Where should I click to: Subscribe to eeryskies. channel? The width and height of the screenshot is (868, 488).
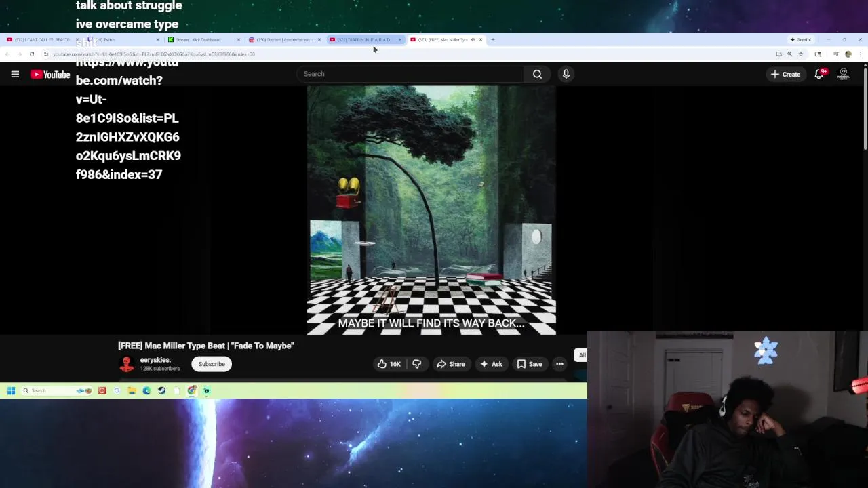click(x=212, y=364)
